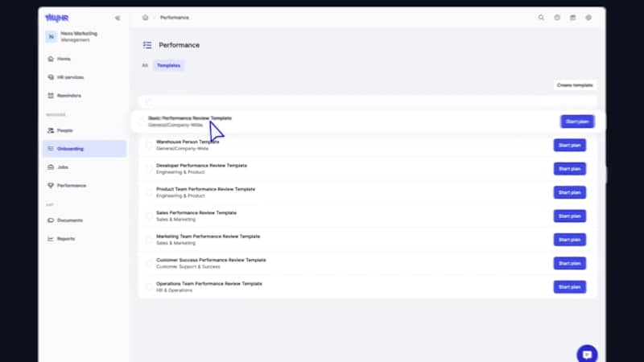Start plan for Developer Performance Review Template
Viewport: 644px width, 362px height.
569,169
